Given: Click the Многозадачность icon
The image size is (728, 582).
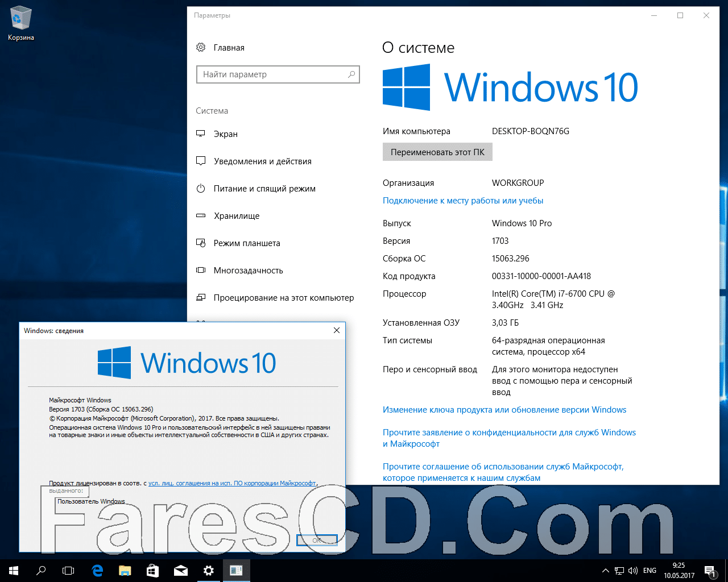Looking at the screenshot, I should click(201, 271).
